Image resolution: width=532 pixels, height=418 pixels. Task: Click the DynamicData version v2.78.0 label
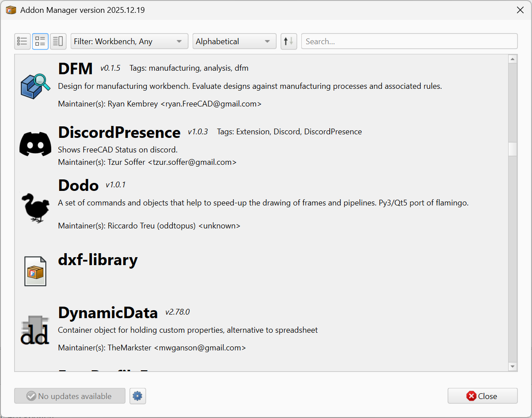(178, 312)
